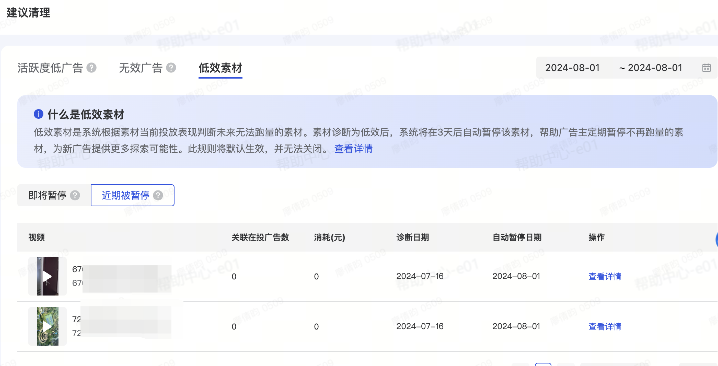
Task: Click first row's 2024-08-01 auto-pause date
Action: click(x=516, y=276)
